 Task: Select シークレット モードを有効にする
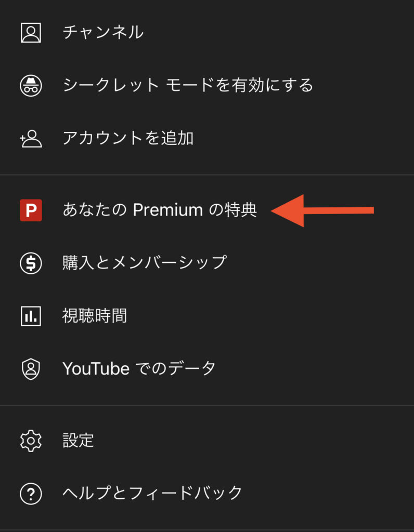[188, 85]
